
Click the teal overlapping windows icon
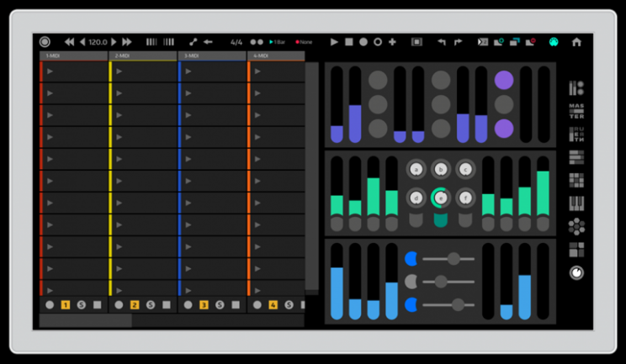click(x=515, y=42)
